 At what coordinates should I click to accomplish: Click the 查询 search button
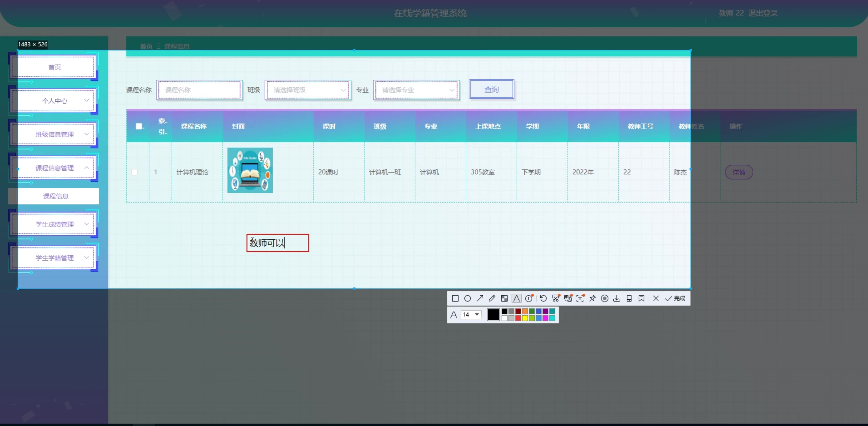[492, 89]
